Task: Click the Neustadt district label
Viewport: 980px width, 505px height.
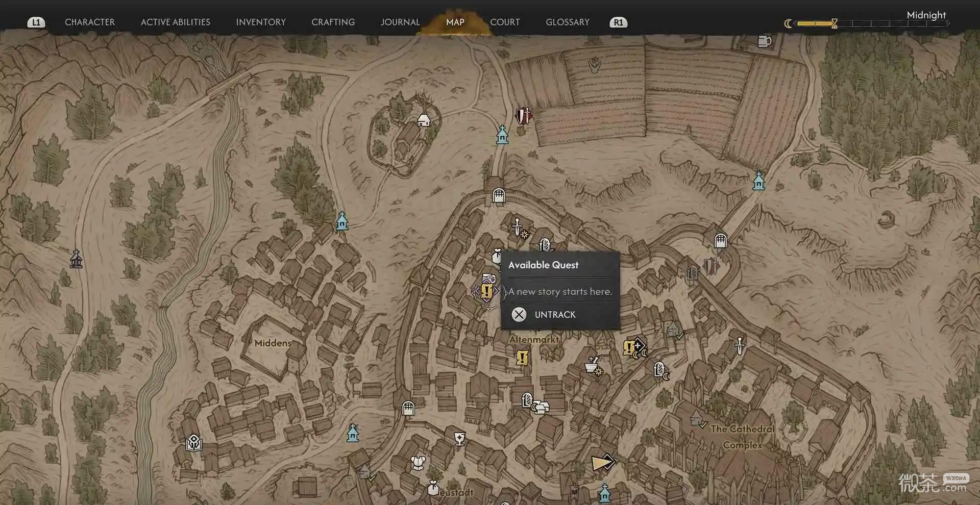Action: pos(457,492)
